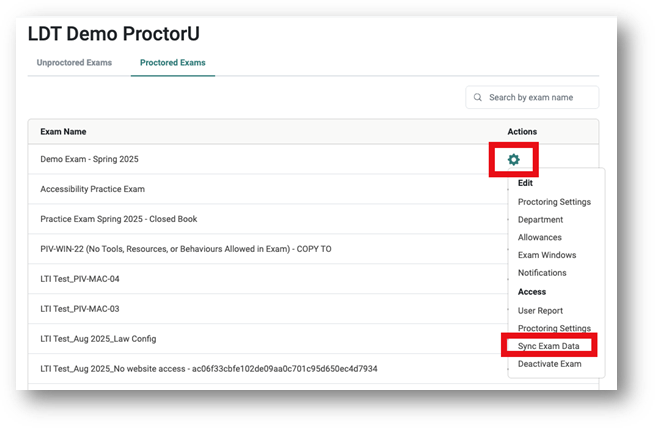Viewport: 656px width, 428px height.
Task: Click Accessibility Practice Exam entry
Action: 93,189
